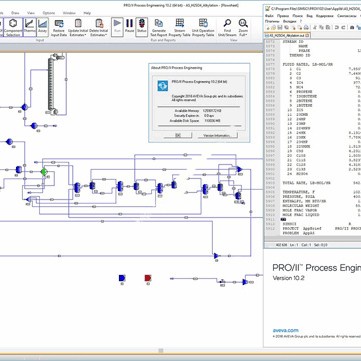The height and width of the screenshot is (361, 361).
Task: Click "MOLECULAR WEIGHT" line in output
Action: (301, 206)
